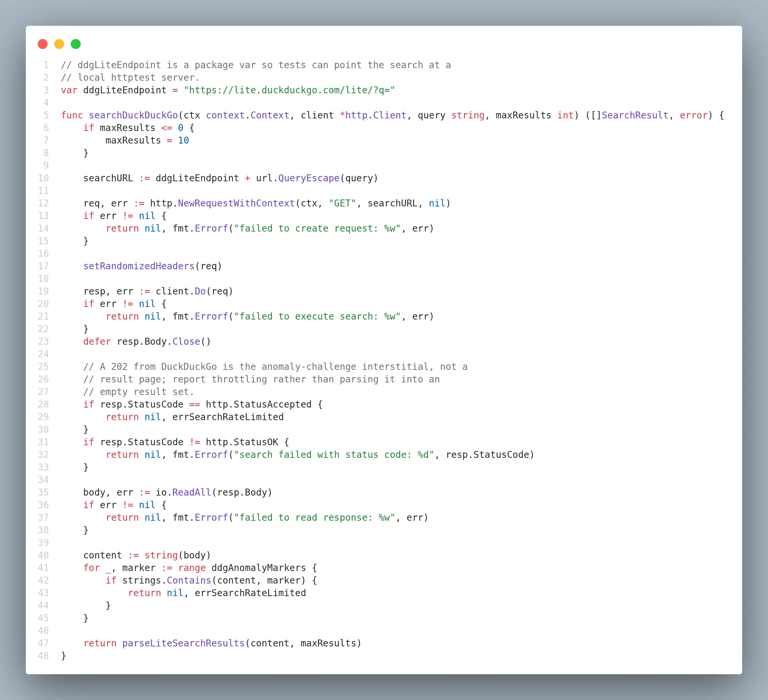Click ddgAnomalyMarkers in the for loop

click(259, 568)
